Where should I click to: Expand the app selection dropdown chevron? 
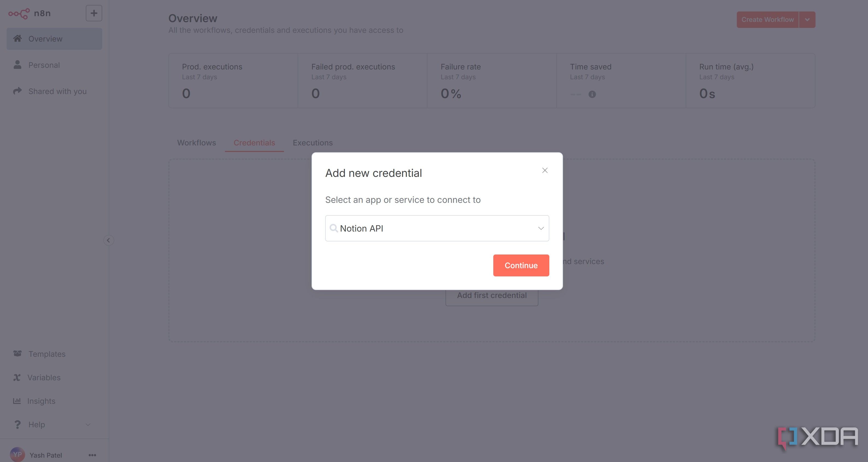coord(541,229)
